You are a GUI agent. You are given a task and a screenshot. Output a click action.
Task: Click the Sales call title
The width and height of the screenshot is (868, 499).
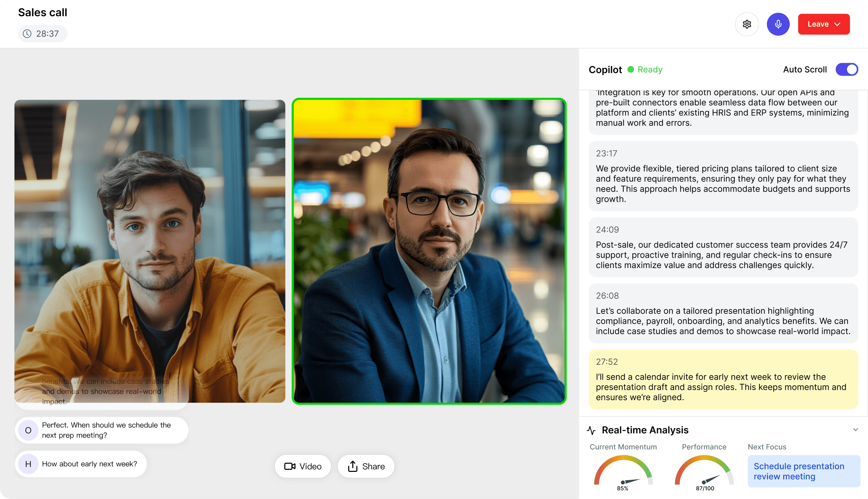[42, 12]
